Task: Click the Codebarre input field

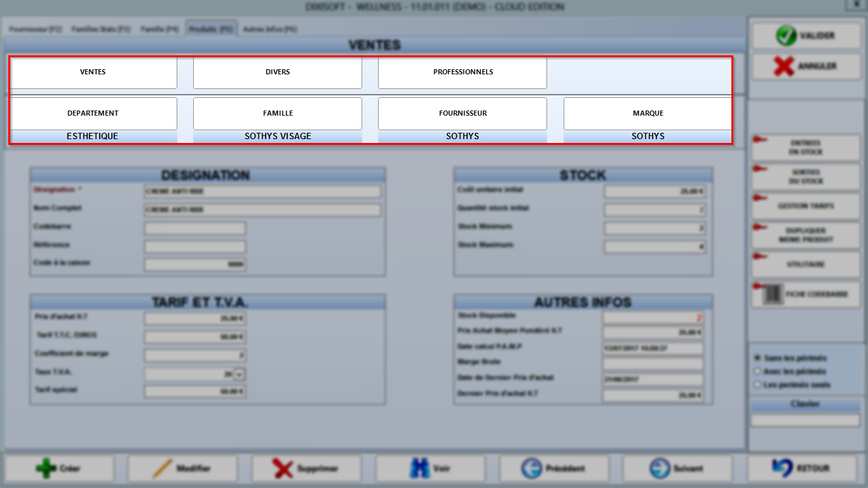Action: pyautogui.click(x=195, y=229)
